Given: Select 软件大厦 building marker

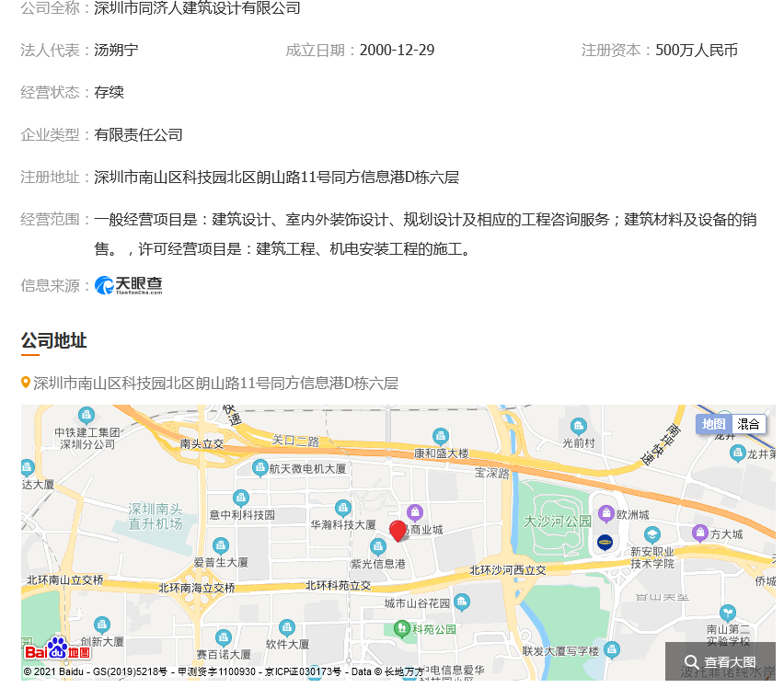Looking at the screenshot, I should pos(286,628).
